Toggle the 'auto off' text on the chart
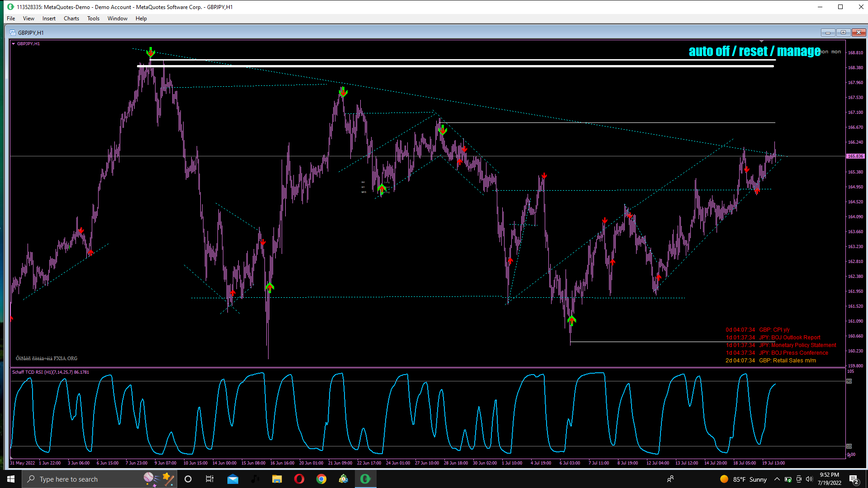 [709, 51]
